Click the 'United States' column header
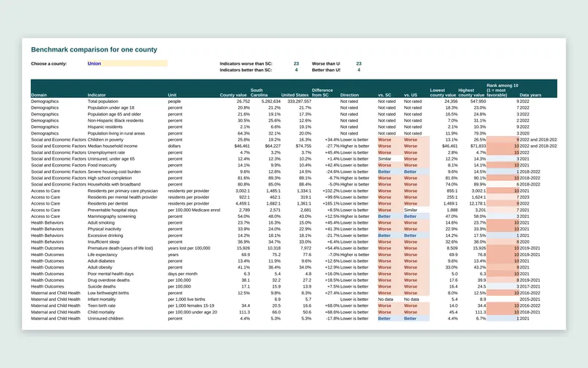This screenshot has width=588, height=368. (295, 95)
